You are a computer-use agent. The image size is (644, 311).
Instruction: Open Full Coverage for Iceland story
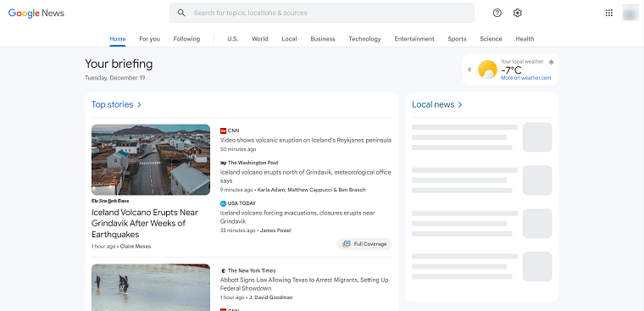tap(364, 244)
